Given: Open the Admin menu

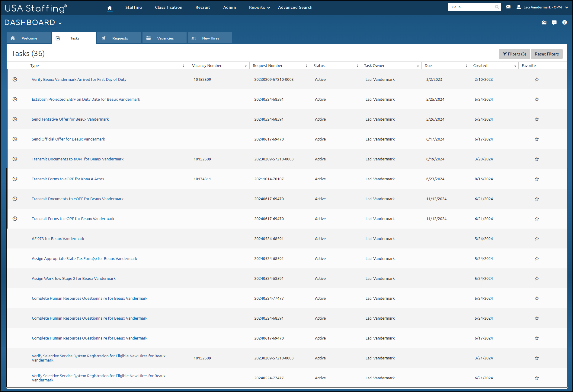Looking at the screenshot, I should [x=229, y=7].
